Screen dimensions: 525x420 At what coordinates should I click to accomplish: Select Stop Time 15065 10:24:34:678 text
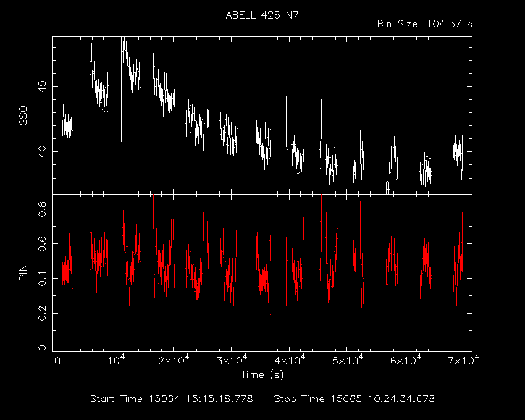[x=355, y=399]
